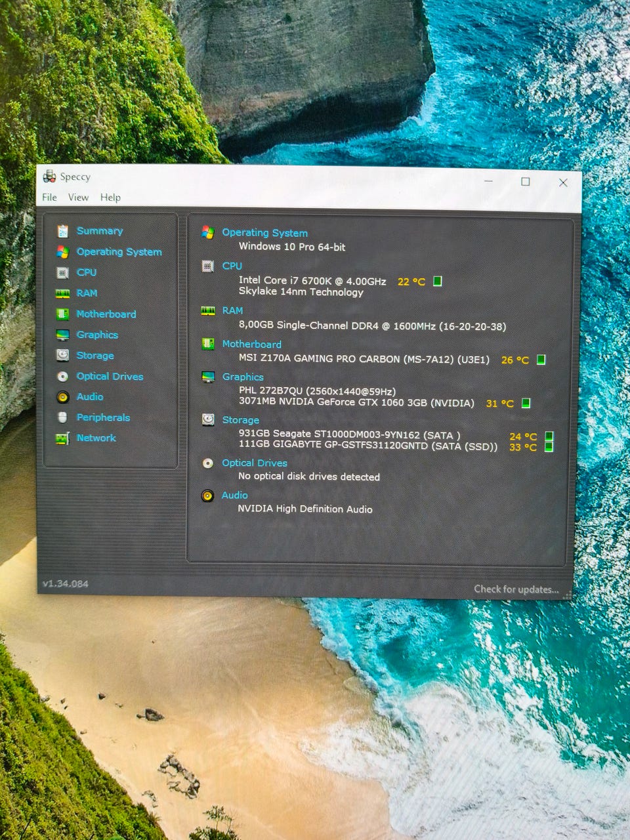This screenshot has width=630, height=840.
Task: Open the File menu
Action: pyautogui.click(x=49, y=198)
